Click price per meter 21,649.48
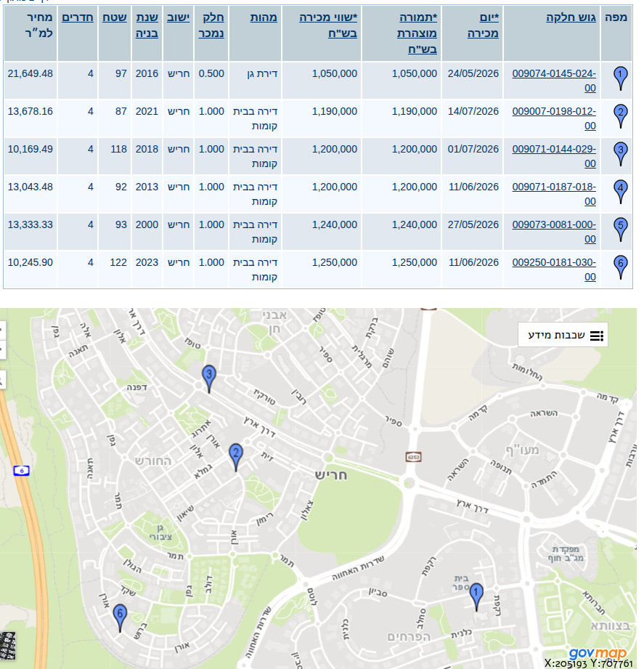The image size is (644, 669). tap(30, 73)
